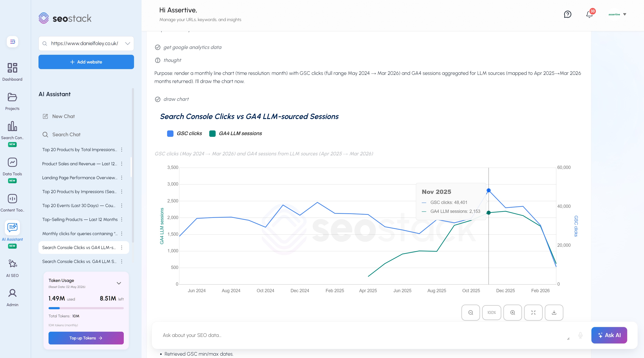
Task: Open the AI SEO panel
Action: pyautogui.click(x=12, y=267)
